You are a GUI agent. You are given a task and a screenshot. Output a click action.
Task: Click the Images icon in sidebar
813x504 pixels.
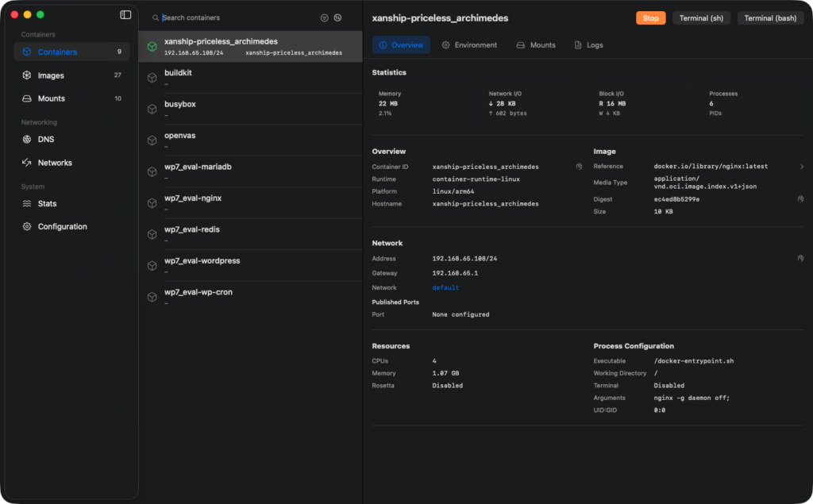27,75
